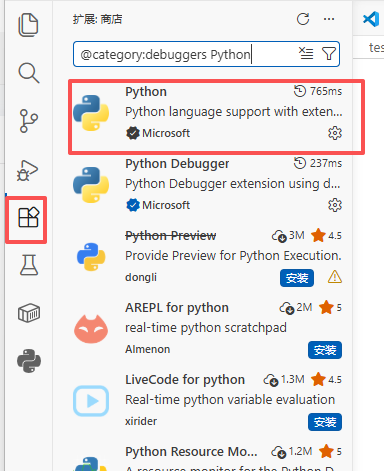This screenshot has height=471, width=384.
Task: Open manage gear for Python extension
Action: [x=335, y=133]
